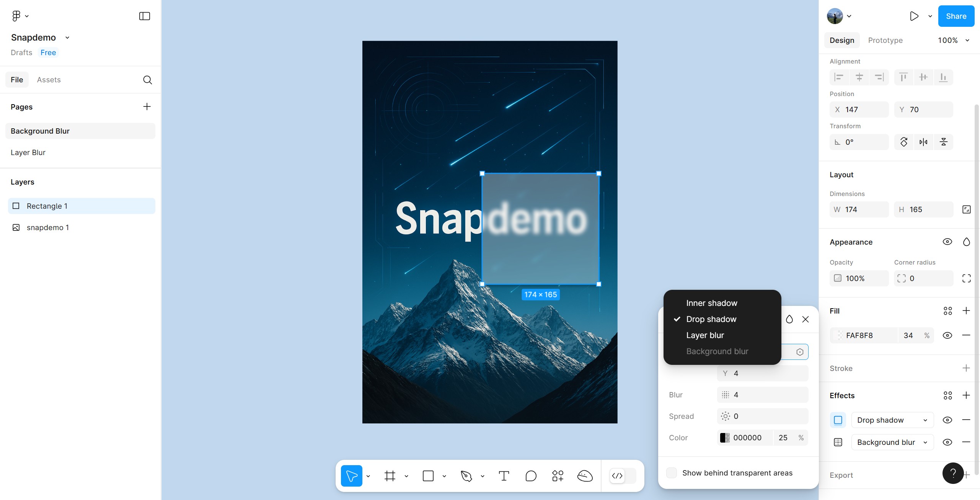Present prototype with play icon
This screenshot has width=980, height=500.
[x=914, y=16]
